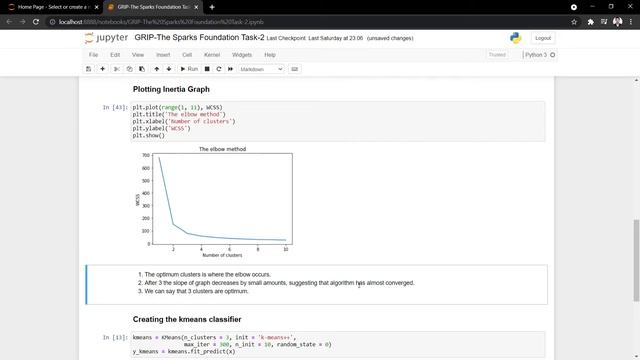
Task: Go back in the browser
Action: click(9, 22)
